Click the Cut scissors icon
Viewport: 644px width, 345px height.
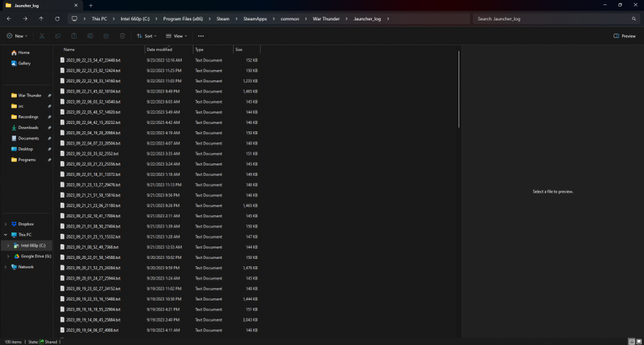pos(42,36)
